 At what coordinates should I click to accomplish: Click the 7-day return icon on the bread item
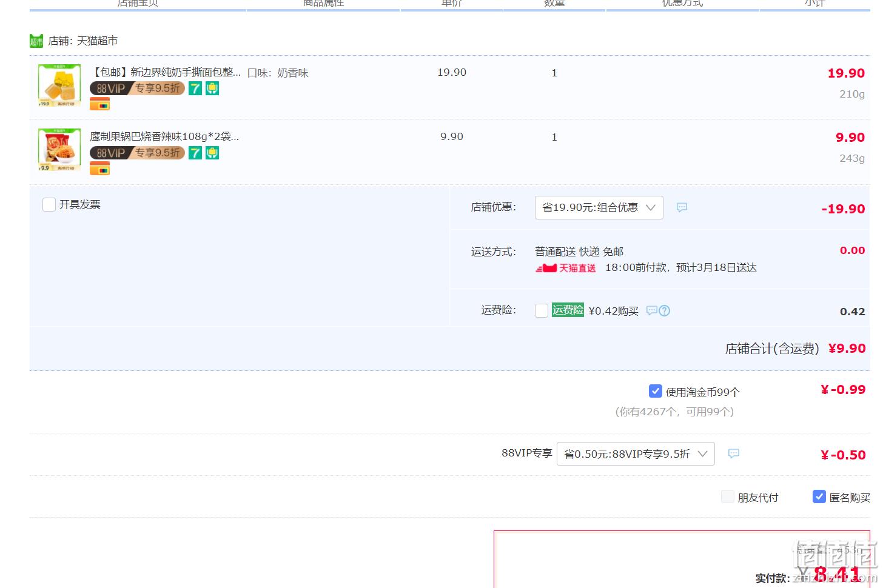click(195, 89)
